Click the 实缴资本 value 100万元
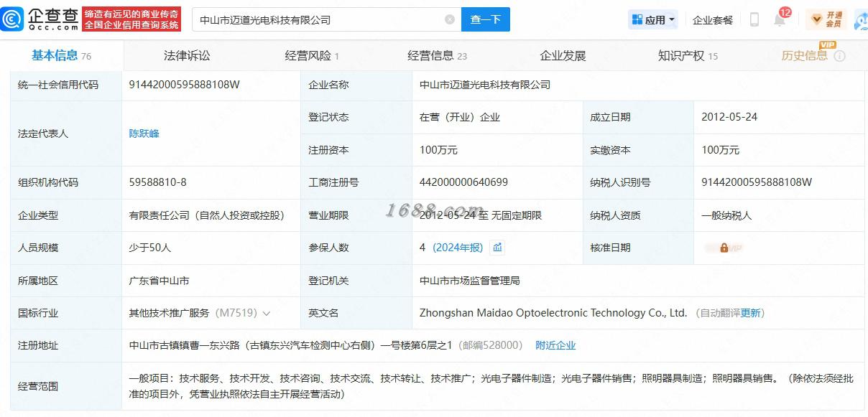Viewport: 868px width, 417px height. [720, 150]
